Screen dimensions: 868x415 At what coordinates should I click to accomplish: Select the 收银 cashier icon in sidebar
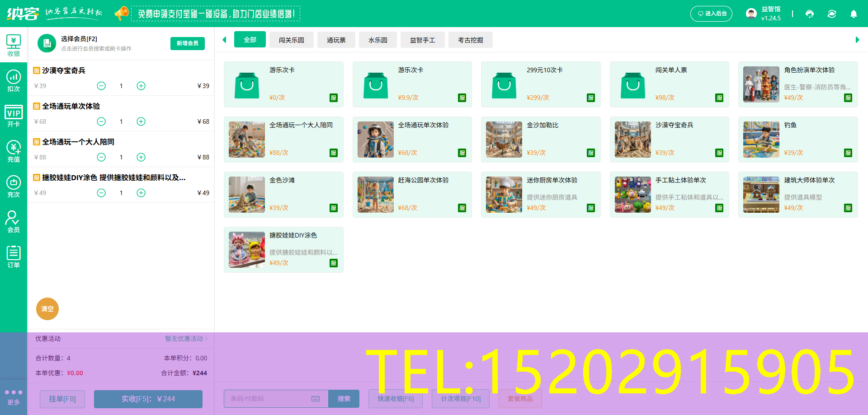(14, 44)
